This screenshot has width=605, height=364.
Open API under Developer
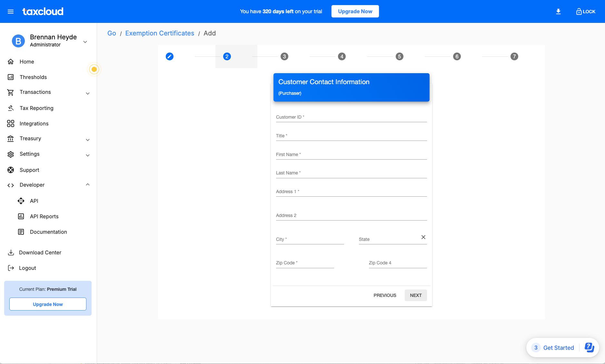click(x=34, y=201)
